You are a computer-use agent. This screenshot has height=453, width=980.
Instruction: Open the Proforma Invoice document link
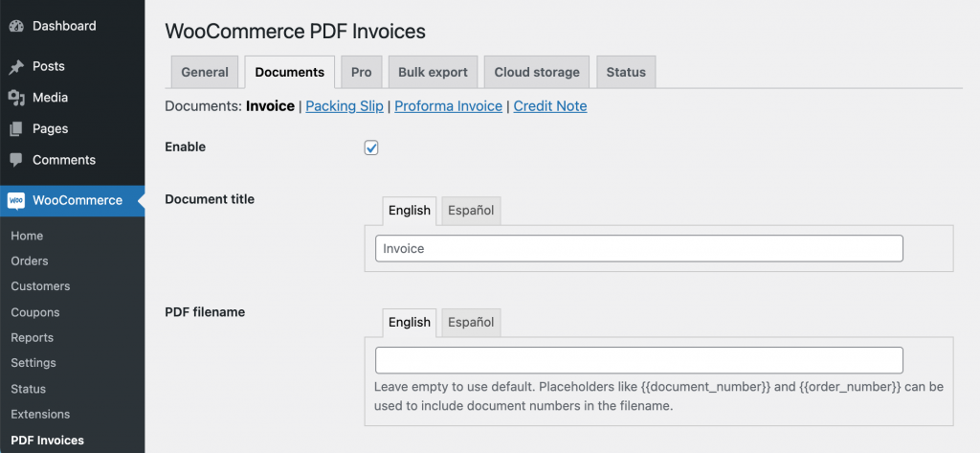click(449, 106)
